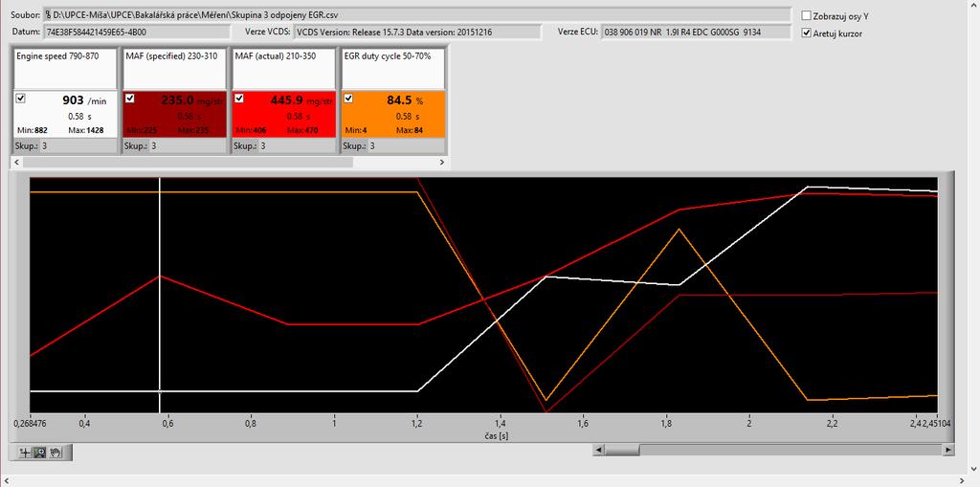Click the MAF (specified) 230-310 label box
The width and height of the screenshot is (980, 487).
pos(174,68)
